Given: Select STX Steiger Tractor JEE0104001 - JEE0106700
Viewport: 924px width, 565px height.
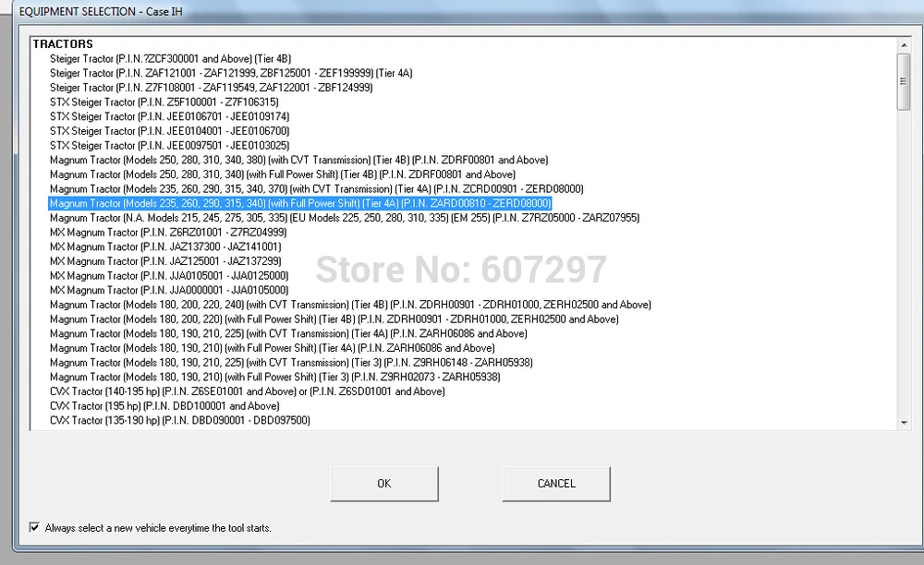Looking at the screenshot, I should pyautogui.click(x=170, y=131).
